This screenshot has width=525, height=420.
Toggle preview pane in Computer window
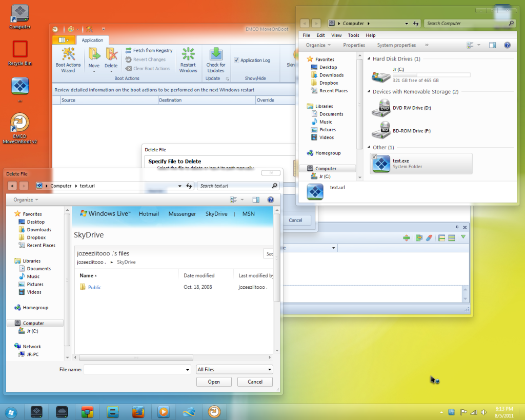pyautogui.click(x=492, y=45)
